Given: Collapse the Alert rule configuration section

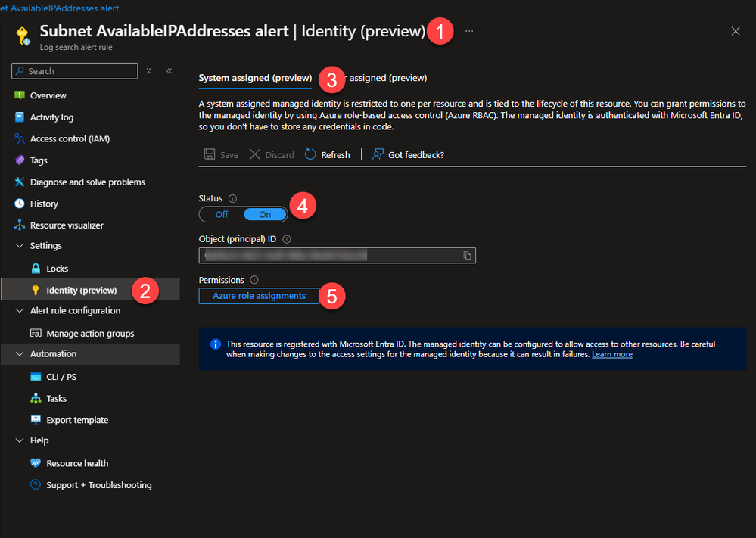Looking at the screenshot, I should pyautogui.click(x=20, y=310).
